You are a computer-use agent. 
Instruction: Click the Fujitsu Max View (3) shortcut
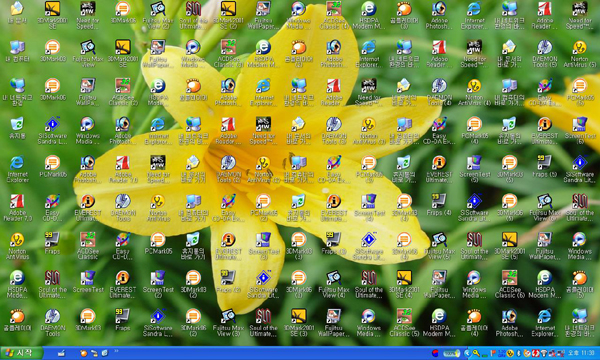tap(228, 322)
